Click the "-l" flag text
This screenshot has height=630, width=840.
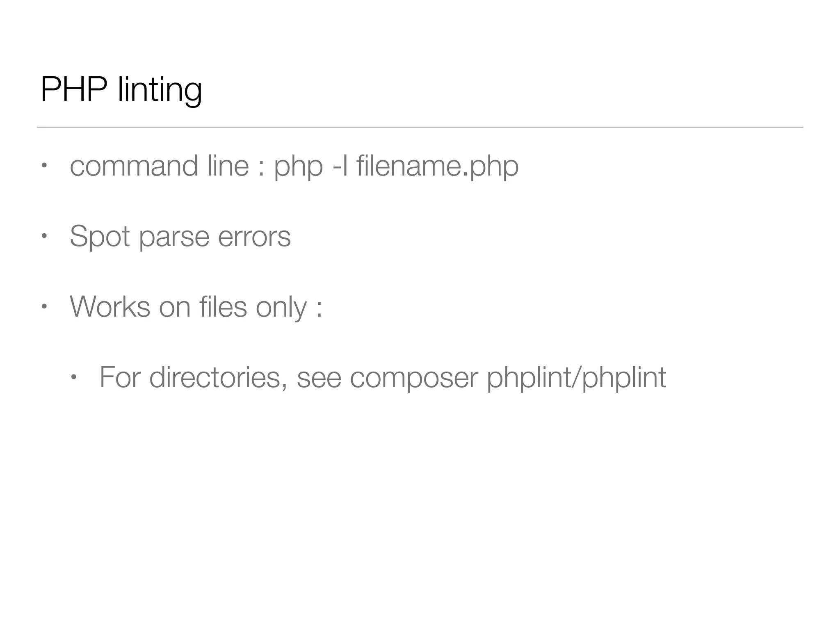coord(340,166)
